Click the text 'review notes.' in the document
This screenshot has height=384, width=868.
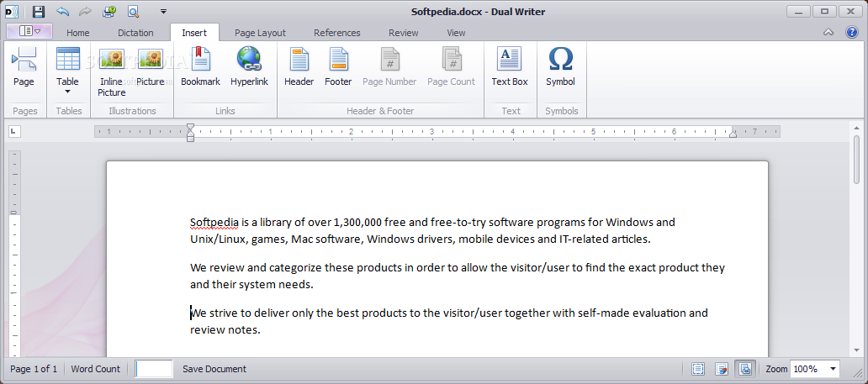225,329
